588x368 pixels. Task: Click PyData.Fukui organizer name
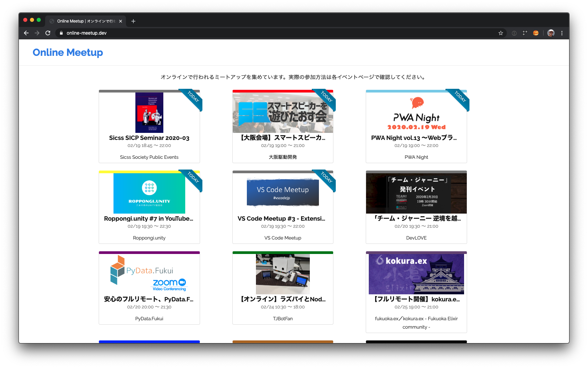click(x=149, y=319)
